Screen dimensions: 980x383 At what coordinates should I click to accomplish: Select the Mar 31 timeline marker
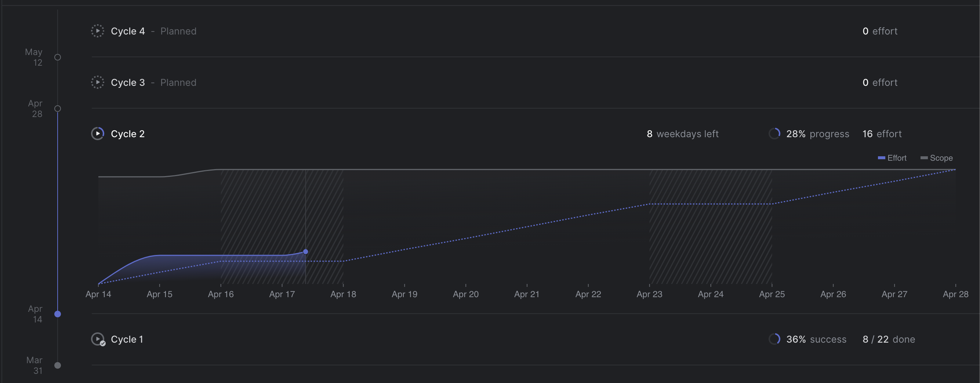58,365
